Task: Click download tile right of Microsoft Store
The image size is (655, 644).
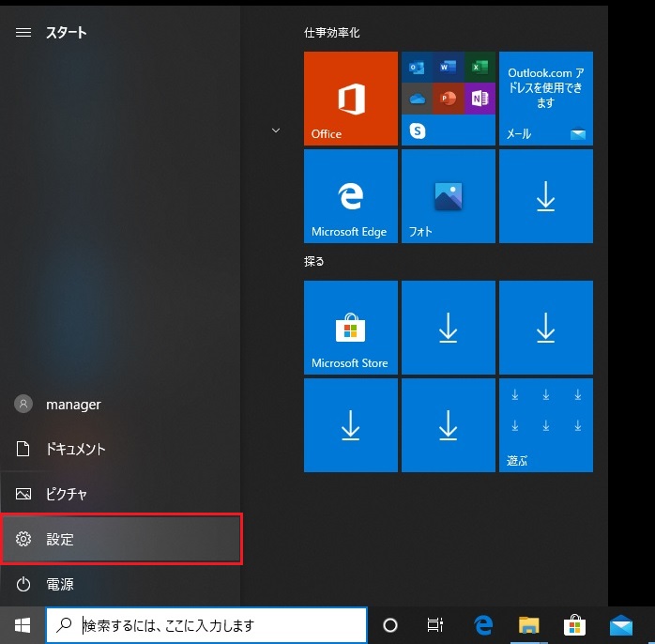Action: pos(449,328)
